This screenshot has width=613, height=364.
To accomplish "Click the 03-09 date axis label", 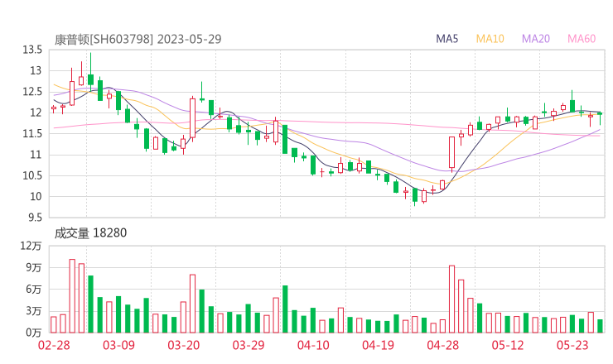I will click(118, 345).
